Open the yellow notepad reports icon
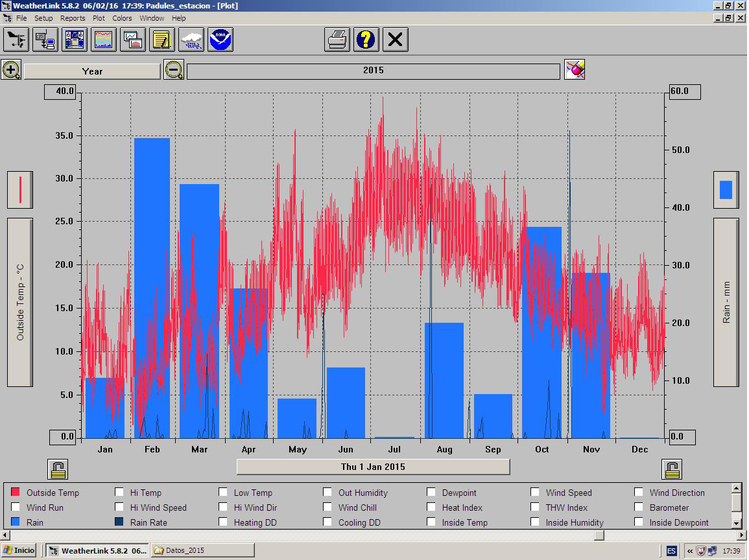The image size is (749, 560). [162, 39]
